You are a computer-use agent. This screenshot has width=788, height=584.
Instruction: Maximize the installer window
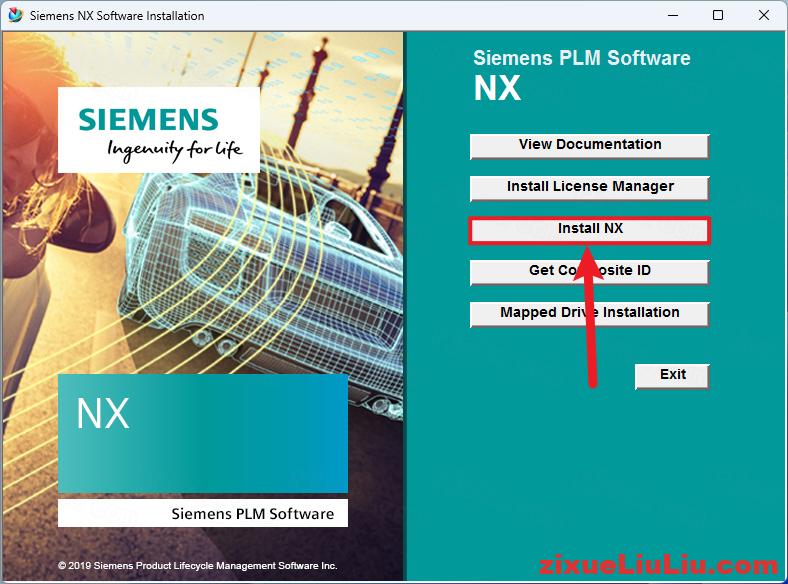click(x=717, y=16)
